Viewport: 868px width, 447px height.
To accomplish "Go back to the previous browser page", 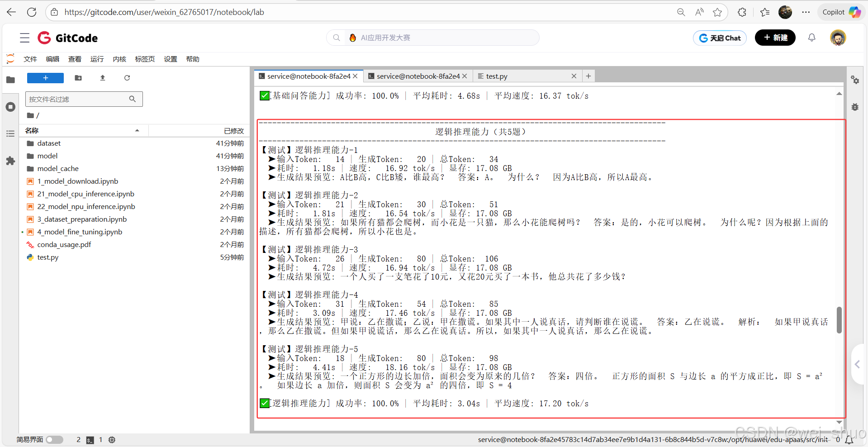I will pos(11,12).
